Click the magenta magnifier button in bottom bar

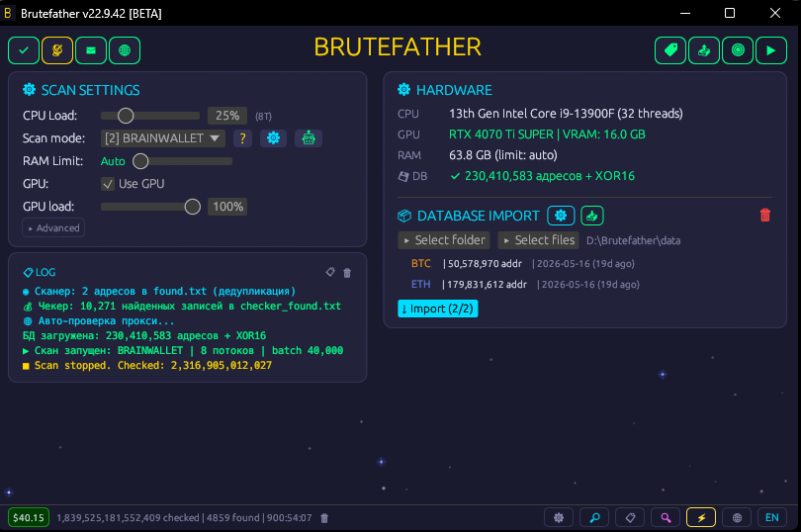[666, 518]
